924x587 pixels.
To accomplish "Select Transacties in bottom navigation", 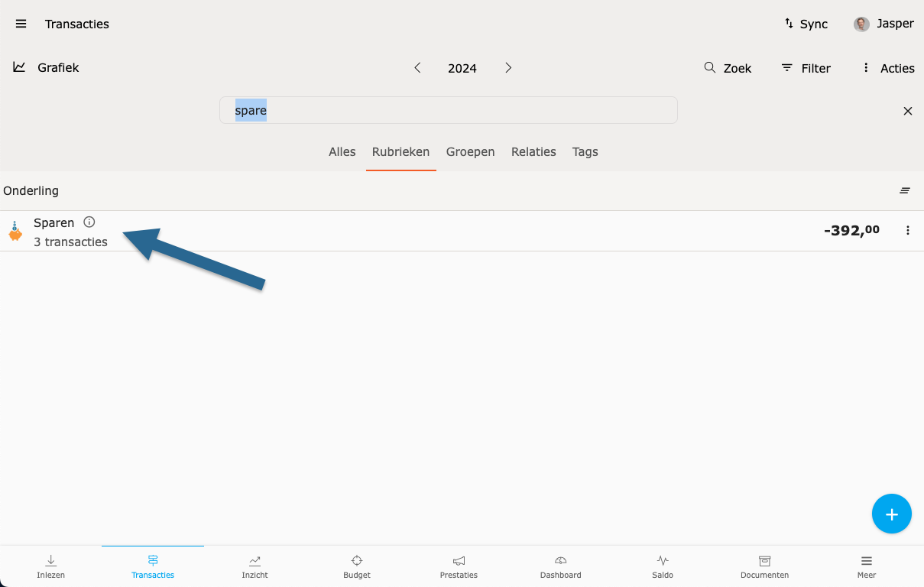I will (153, 566).
